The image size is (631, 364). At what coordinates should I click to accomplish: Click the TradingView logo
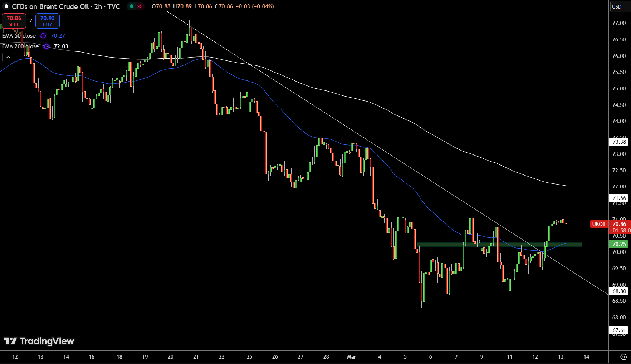click(39, 341)
